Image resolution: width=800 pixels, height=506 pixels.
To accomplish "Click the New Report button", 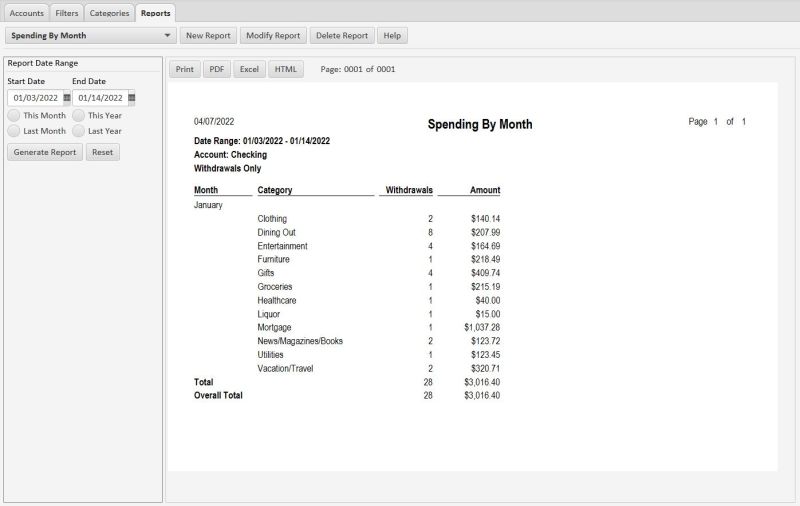I will pos(208,36).
